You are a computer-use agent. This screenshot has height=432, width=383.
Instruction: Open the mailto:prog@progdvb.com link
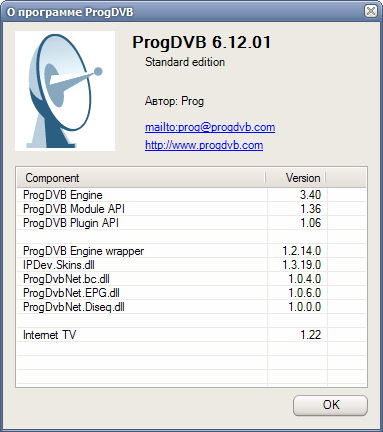pos(210,127)
